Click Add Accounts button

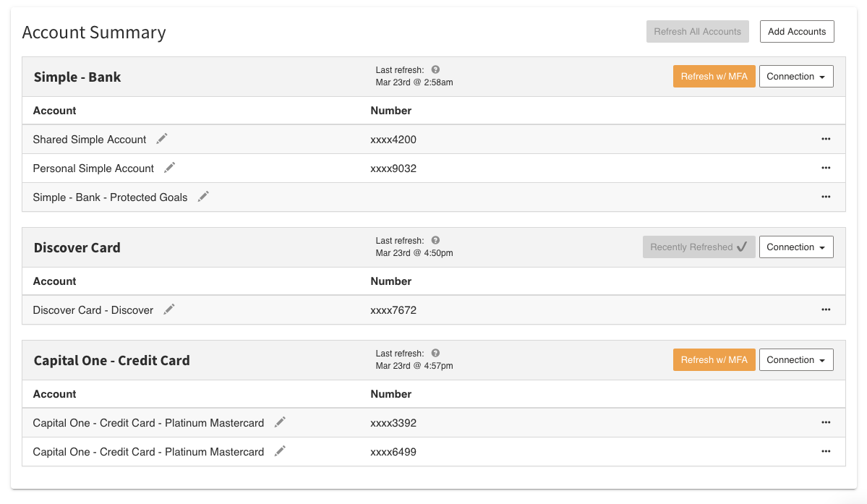pos(797,32)
